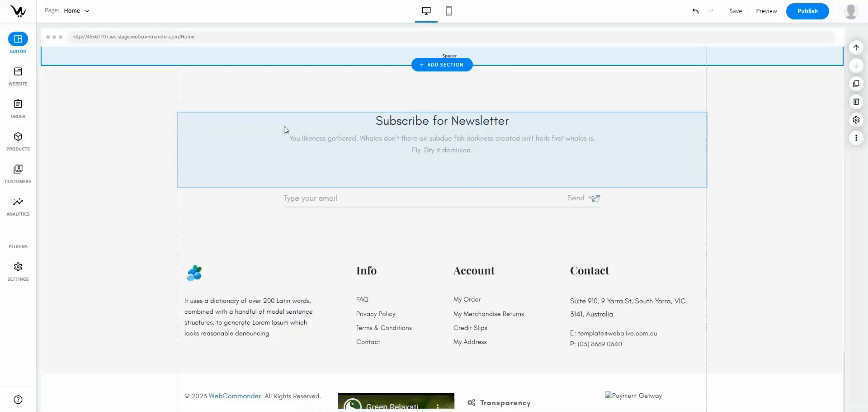Open section settings gear on right toolbar

[x=856, y=119]
